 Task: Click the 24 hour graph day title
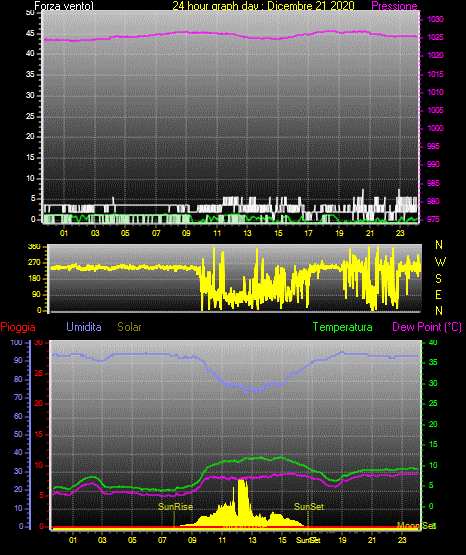pyautogui.click(x=263, y=6)
